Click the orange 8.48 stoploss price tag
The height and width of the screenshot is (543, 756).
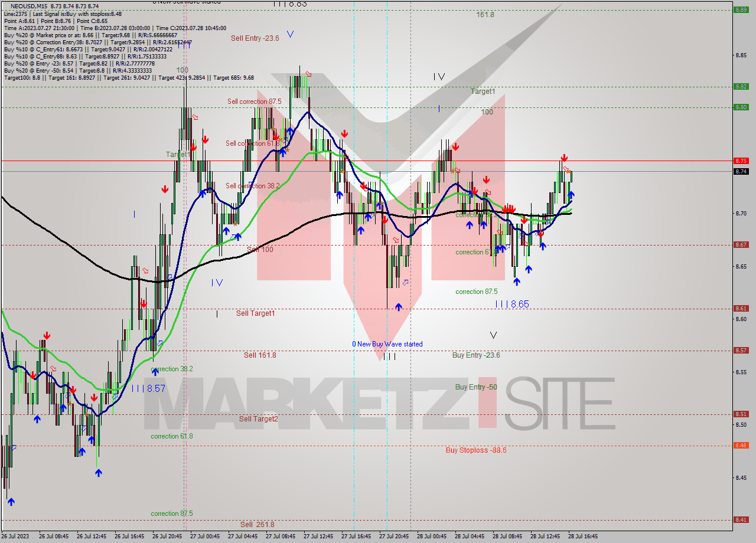tap(741, 445)
